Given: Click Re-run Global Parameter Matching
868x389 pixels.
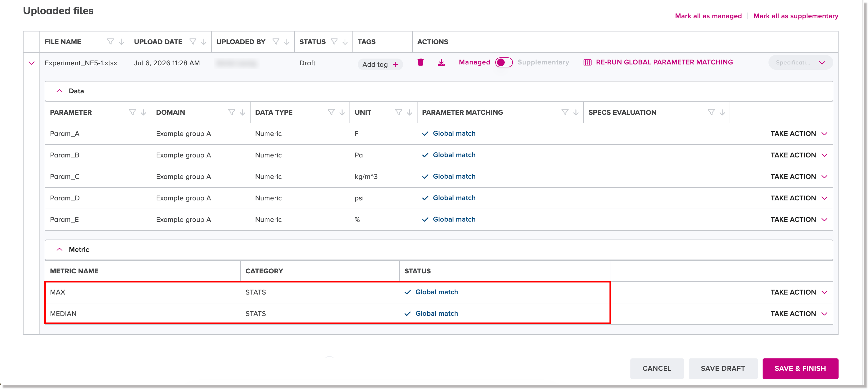Looking at the screenshot, I should coord(664,62).
